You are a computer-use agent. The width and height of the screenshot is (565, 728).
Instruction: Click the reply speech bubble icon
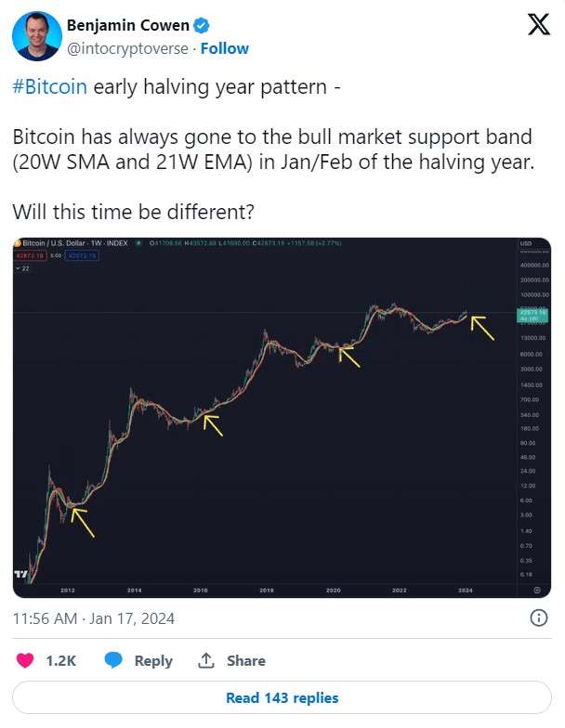coord(113,660)
